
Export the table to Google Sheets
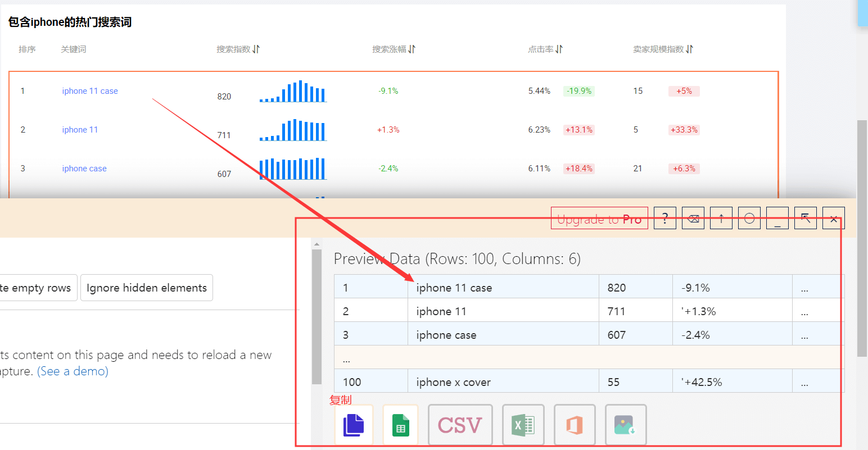tap(400, 425)
